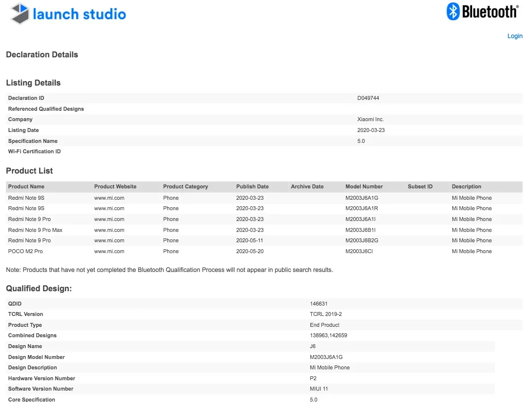The width and height of the screenshot is (532, 402).
Task: Click Product Type value End Product
Action: point(324,325)
